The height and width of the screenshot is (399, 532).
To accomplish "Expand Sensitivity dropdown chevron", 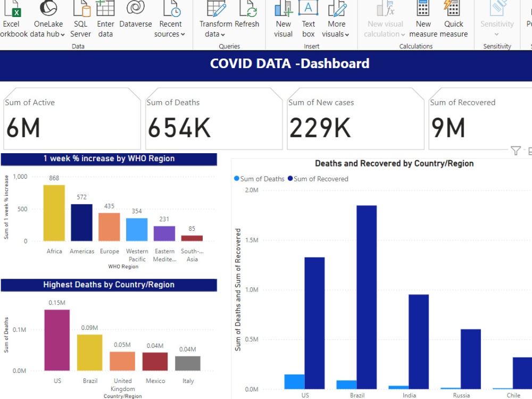I will point(497,34).
